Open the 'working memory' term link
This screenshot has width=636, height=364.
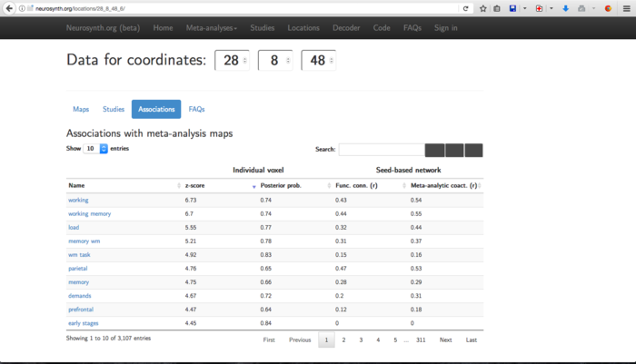(x=89, y=213)
